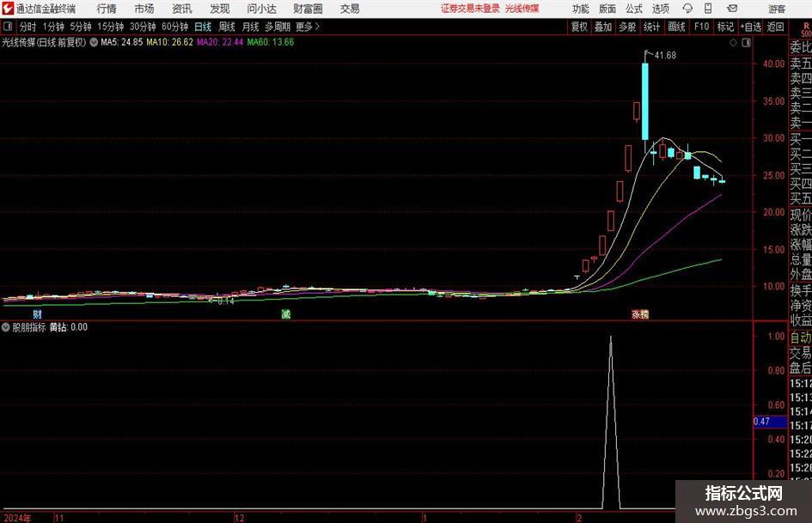Switch to the 5分钟 period tab
812x523 pixels.
pos(81,27)
